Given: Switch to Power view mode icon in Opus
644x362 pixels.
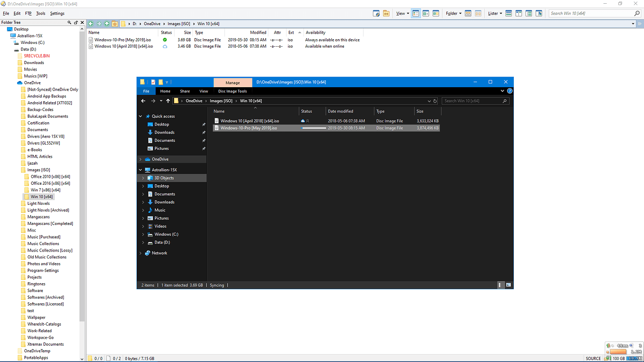Looking at the screenshot, I should 426,14.
